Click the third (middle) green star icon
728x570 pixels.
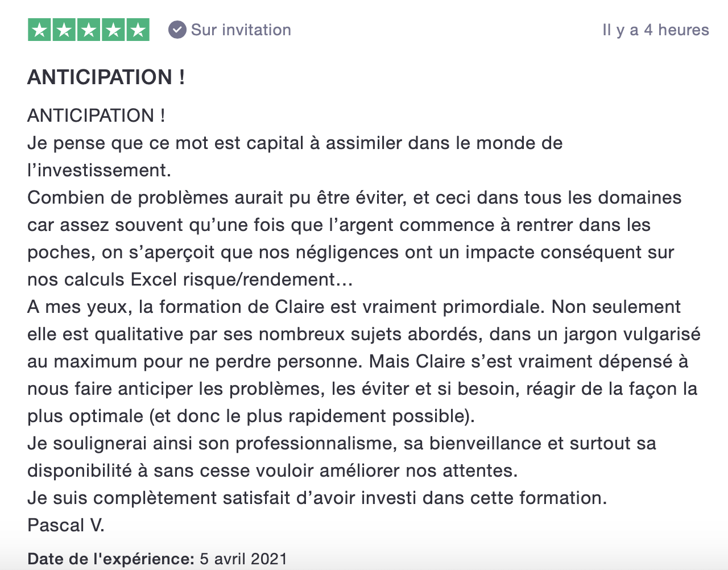[x=89, y=30]
